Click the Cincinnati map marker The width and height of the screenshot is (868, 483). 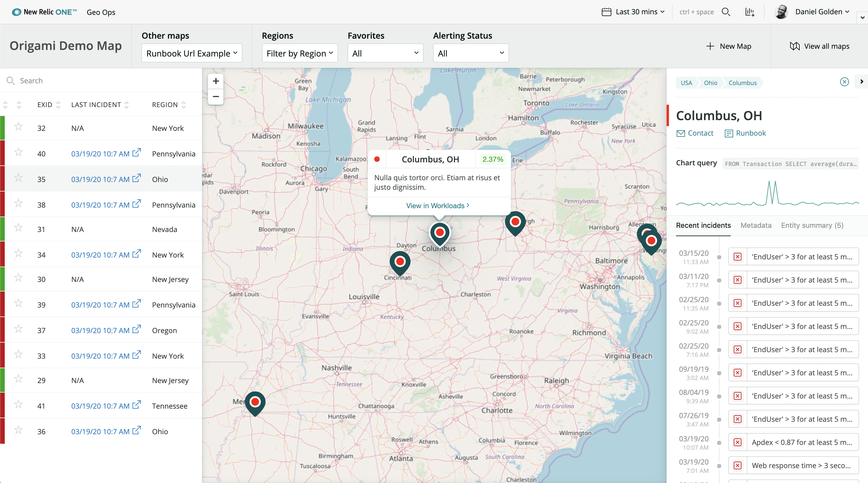click(x=400, y=262)
